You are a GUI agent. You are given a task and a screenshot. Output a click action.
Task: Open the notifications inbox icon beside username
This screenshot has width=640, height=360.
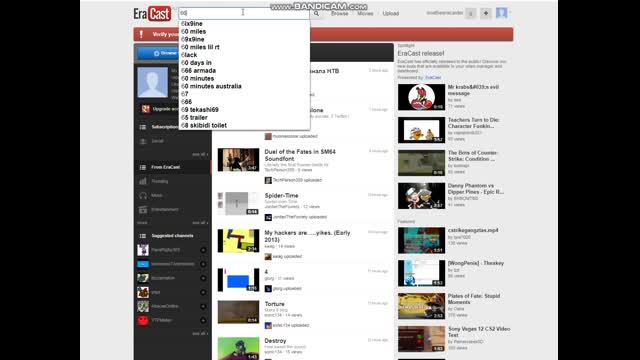pos(471,13)
